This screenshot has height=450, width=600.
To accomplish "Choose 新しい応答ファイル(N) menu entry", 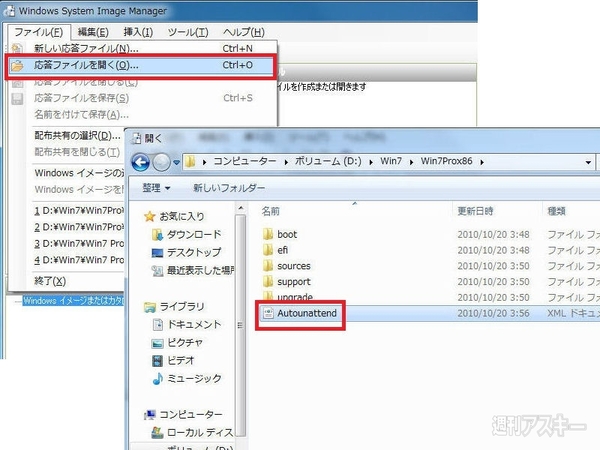I will coord(142,49).
